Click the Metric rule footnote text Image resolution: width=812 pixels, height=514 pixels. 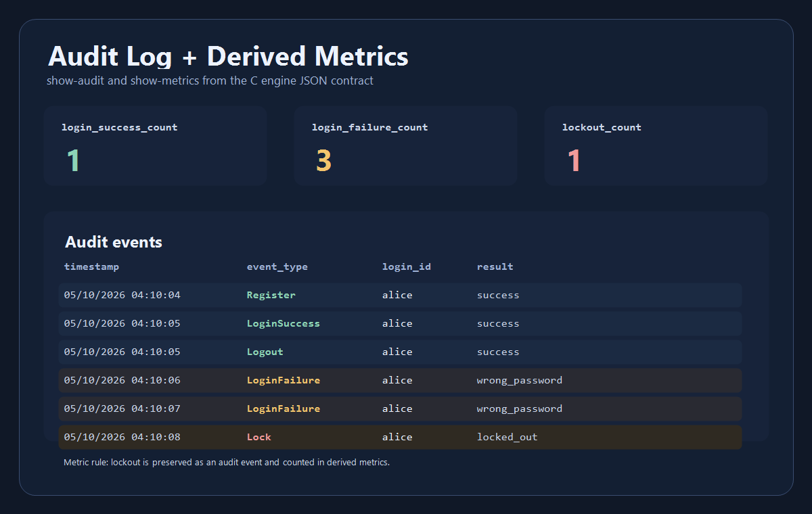[x=227, y=463]
